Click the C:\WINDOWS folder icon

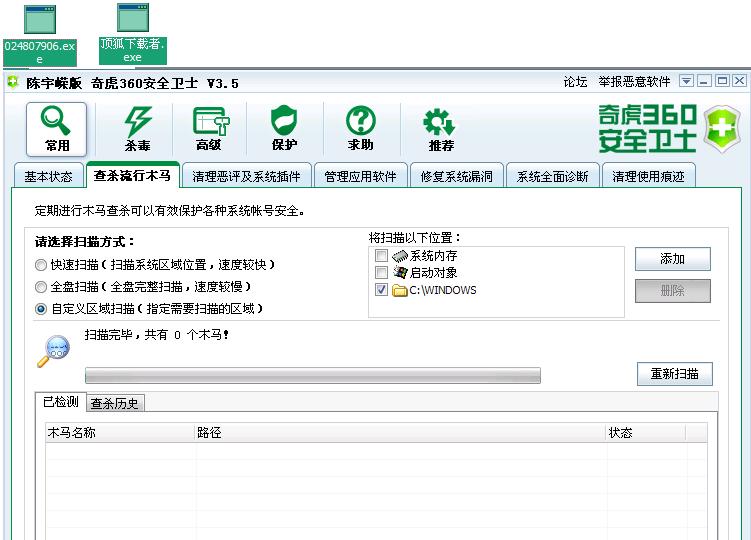(399, 290)
